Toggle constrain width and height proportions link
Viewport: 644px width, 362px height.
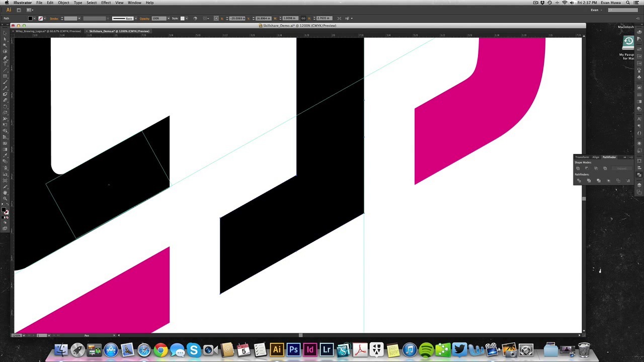click(303, 19)
